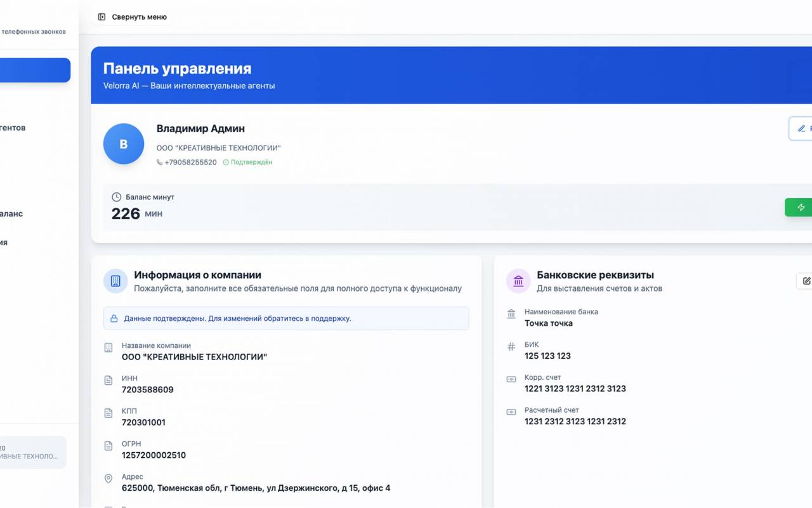Click the phone icon beside +79058255520
812x508 pixels.
(x=159, y=163)
